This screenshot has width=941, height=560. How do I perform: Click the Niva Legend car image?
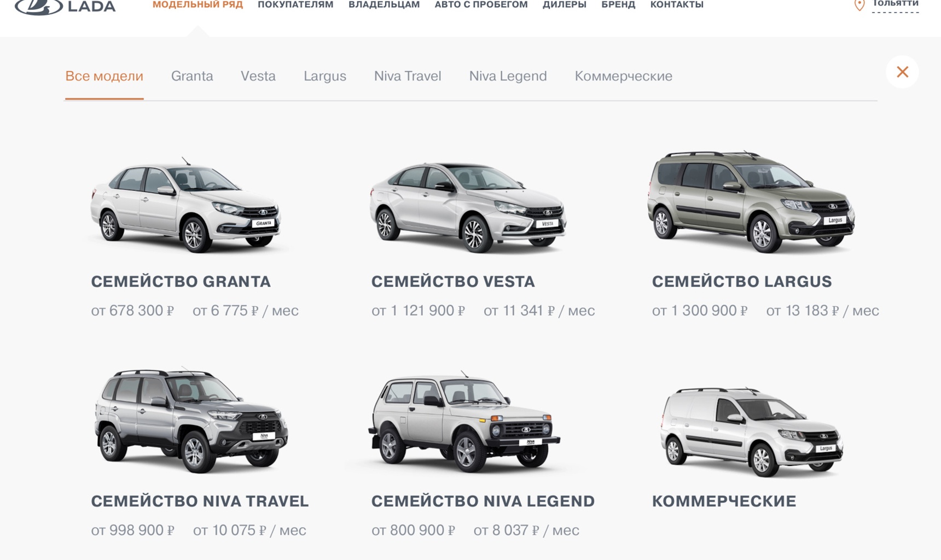click(464, 421)
